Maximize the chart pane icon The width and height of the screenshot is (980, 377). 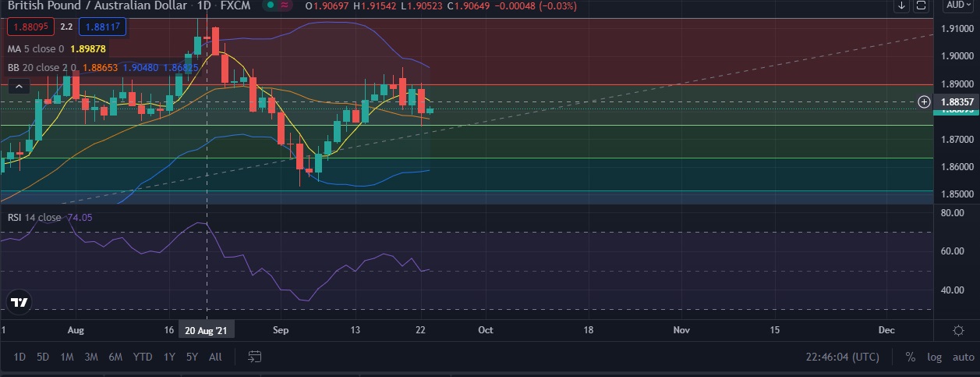(921, 5)
